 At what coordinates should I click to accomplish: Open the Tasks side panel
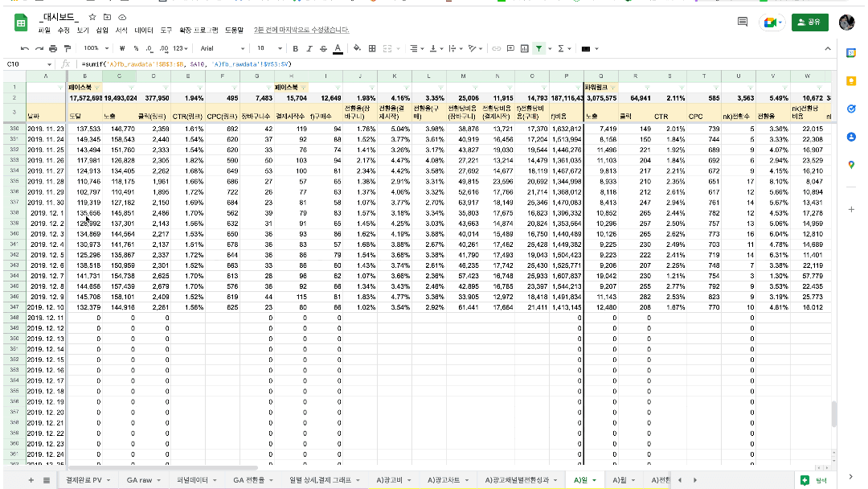851,109
